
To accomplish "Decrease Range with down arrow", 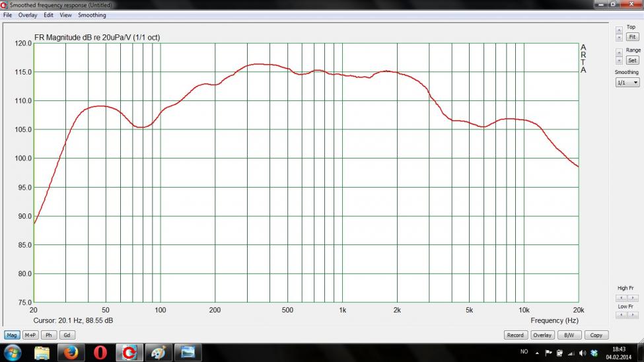I will coord(619,60).
